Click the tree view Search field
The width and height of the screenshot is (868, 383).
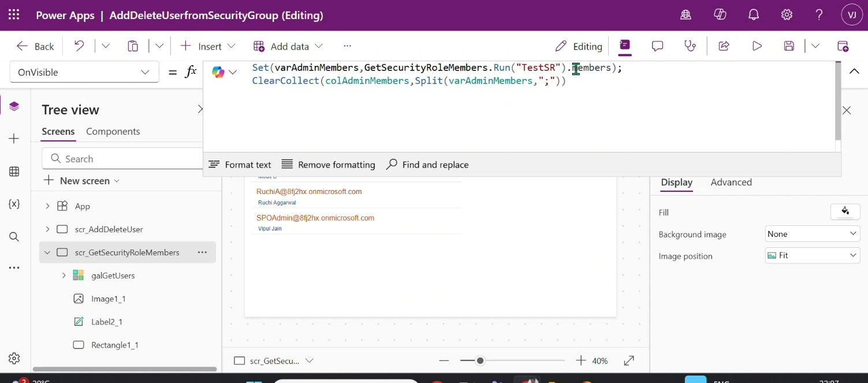[x=124, y=159]
